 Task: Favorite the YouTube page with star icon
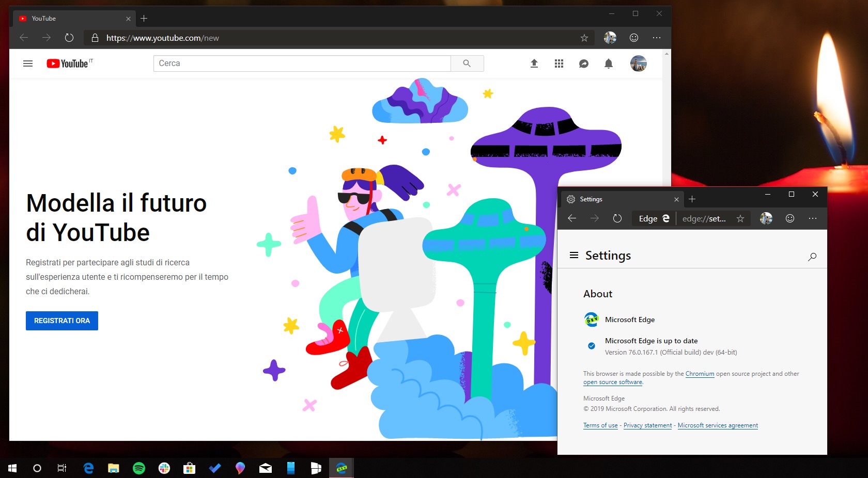[x=584, y=38]
